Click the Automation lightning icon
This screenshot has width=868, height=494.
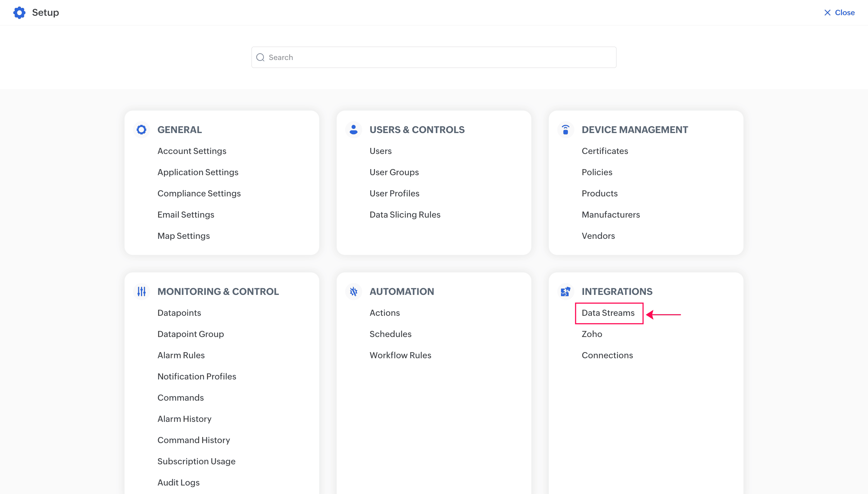[353, 291]
